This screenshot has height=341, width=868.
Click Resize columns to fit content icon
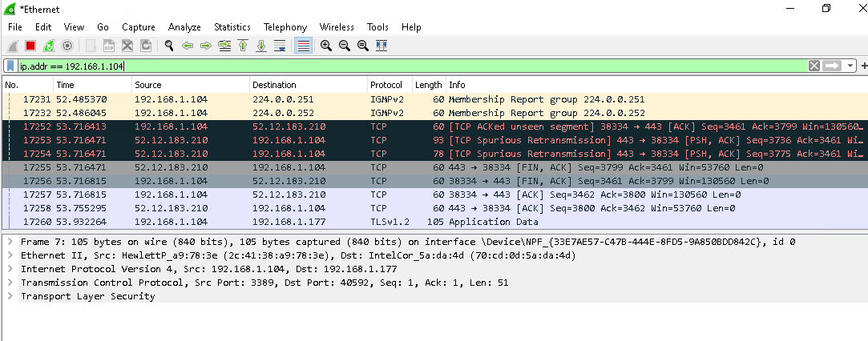click(382, 46)
